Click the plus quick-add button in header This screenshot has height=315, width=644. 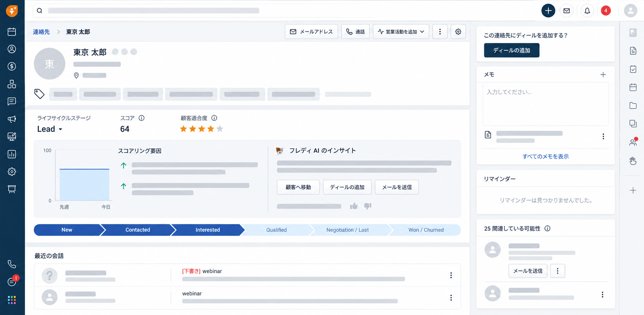pos(548,11)
